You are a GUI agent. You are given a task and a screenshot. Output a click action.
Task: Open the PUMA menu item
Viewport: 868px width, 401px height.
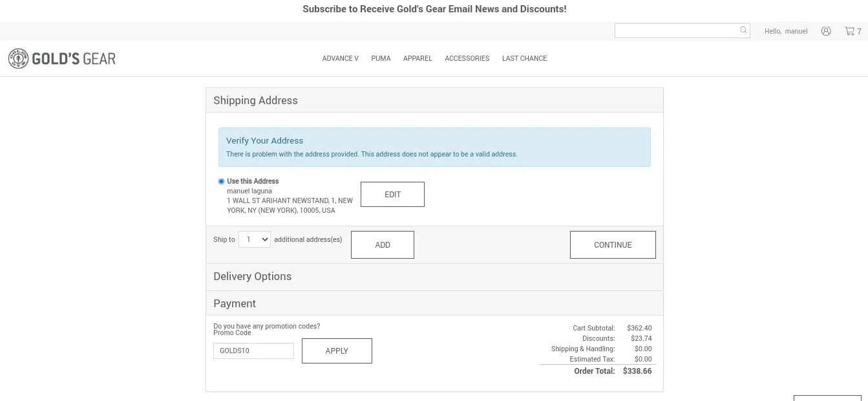coord(381,58)
